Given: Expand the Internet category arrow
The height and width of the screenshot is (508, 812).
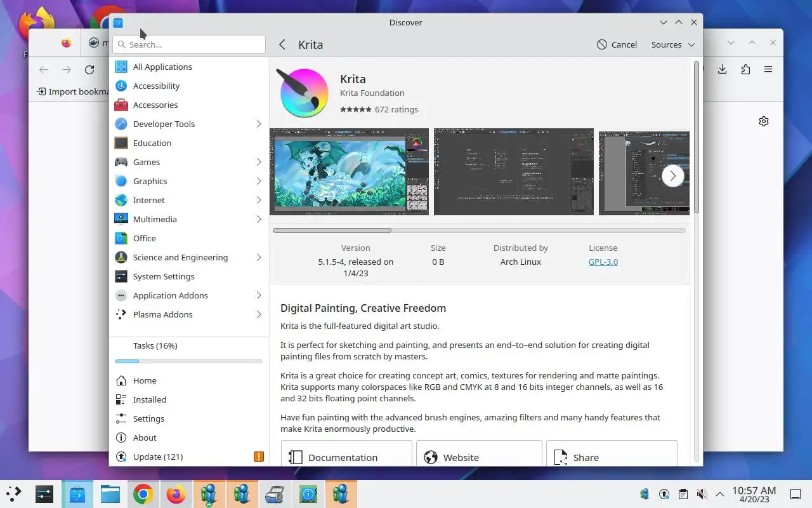Looking at the screenshot, I should (x=259, y=200).
